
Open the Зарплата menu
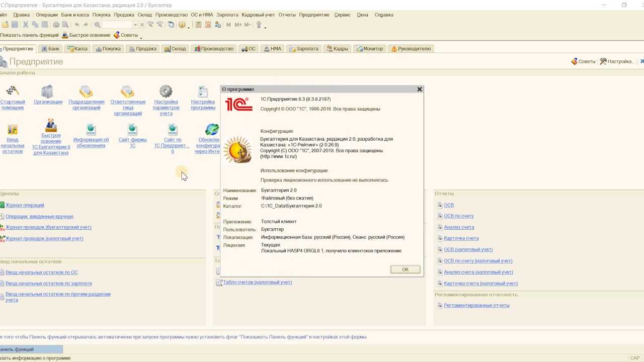pyautogui.click(x=227, y=15)
